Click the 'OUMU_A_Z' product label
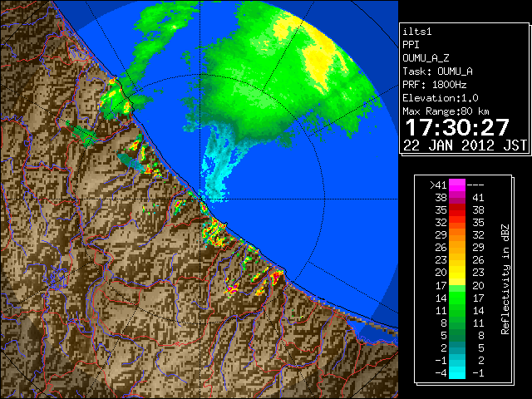 [x=426, y=58]
